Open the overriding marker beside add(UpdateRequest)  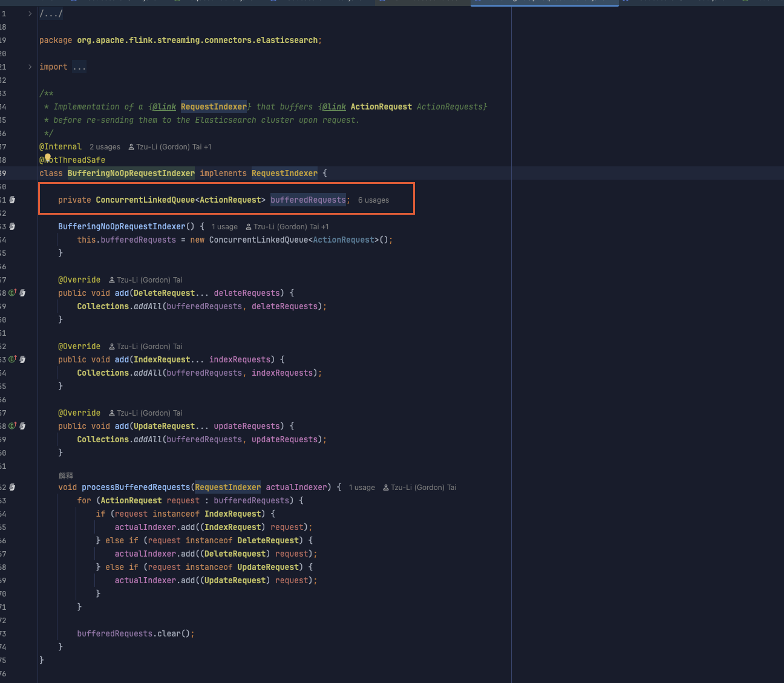click(x=11, y=426)
